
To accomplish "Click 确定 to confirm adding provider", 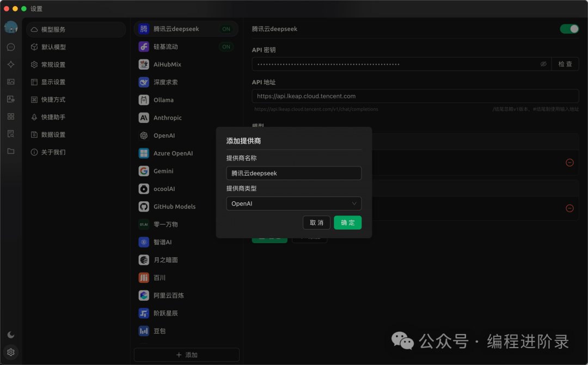I will [347, 222].
